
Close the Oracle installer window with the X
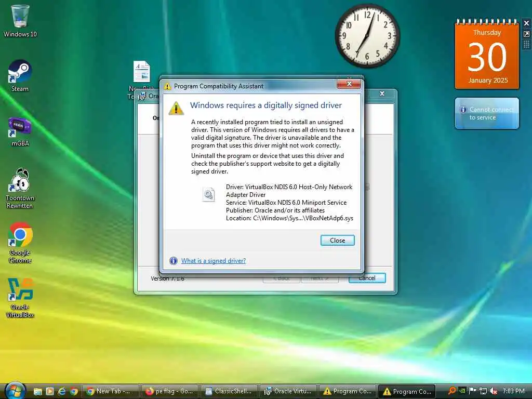point(382,94)
